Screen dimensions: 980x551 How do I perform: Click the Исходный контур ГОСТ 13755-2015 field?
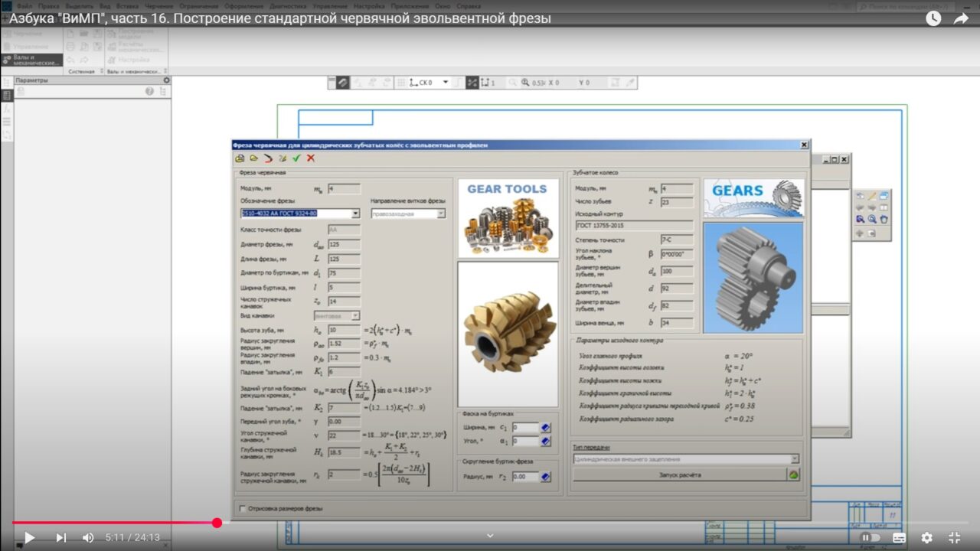tap(634, 226)
